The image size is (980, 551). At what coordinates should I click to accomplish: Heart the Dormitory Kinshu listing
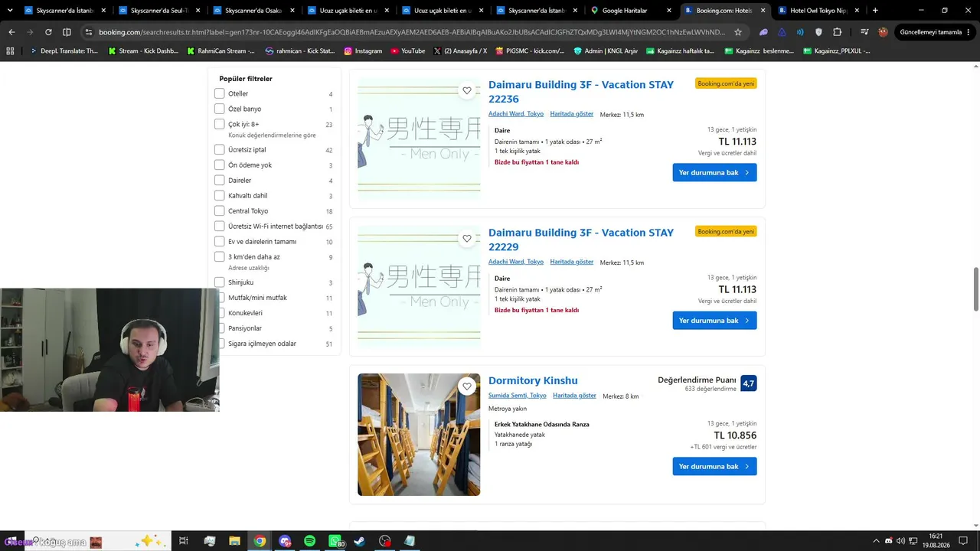(x=467, y=386)
